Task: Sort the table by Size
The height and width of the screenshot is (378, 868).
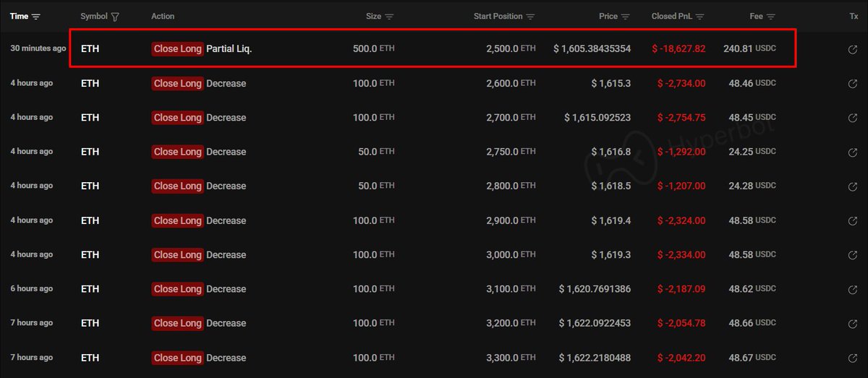Action: click(389, 16)
